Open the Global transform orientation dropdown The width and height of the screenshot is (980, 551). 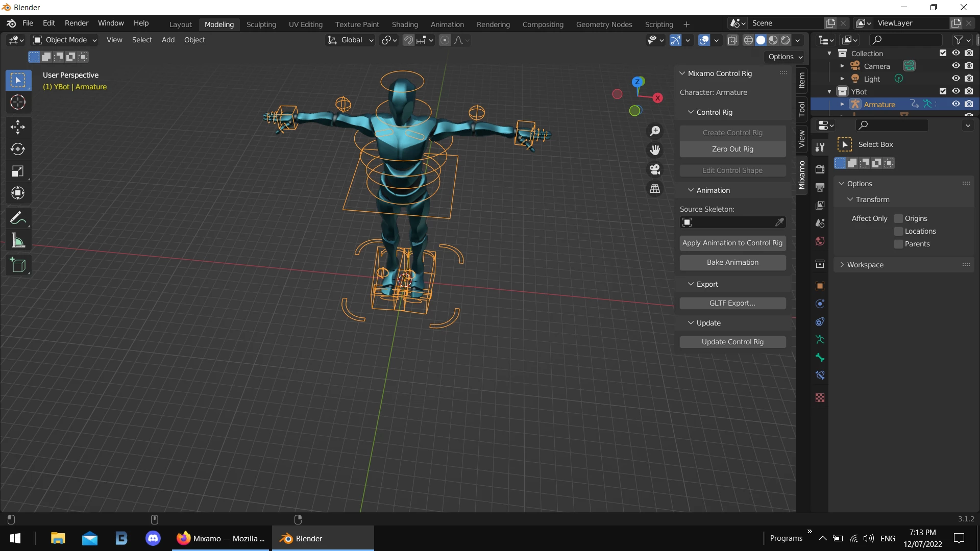351,40
